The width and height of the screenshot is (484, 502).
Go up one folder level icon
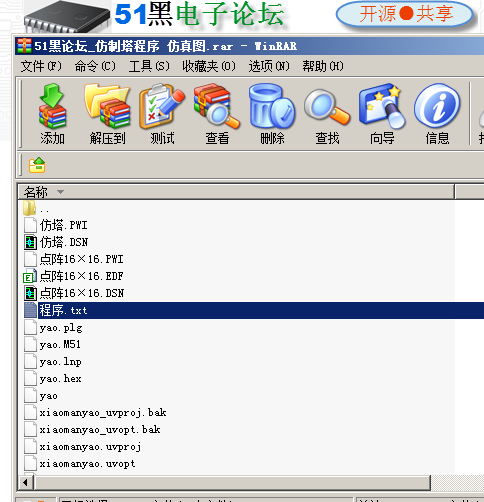pos(37,165)
